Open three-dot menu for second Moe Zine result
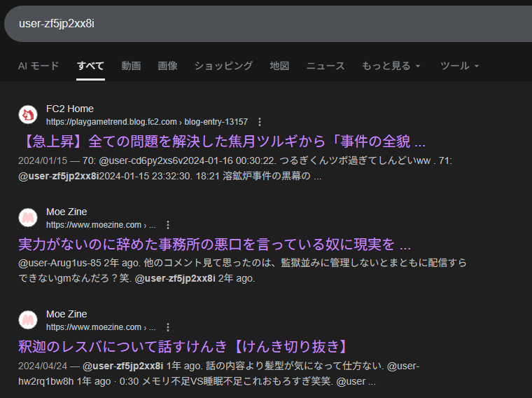The height and width of the screenshot is (398, 532). tap(167, 327)
